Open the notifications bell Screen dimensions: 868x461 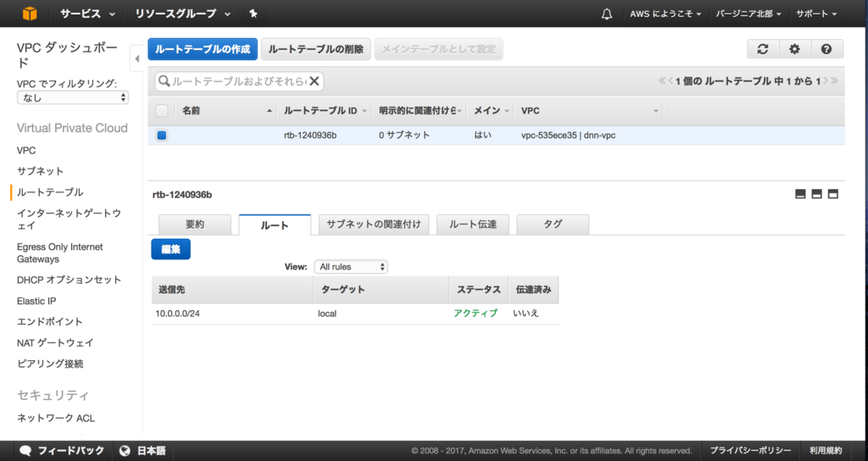(x=607, y=14)
